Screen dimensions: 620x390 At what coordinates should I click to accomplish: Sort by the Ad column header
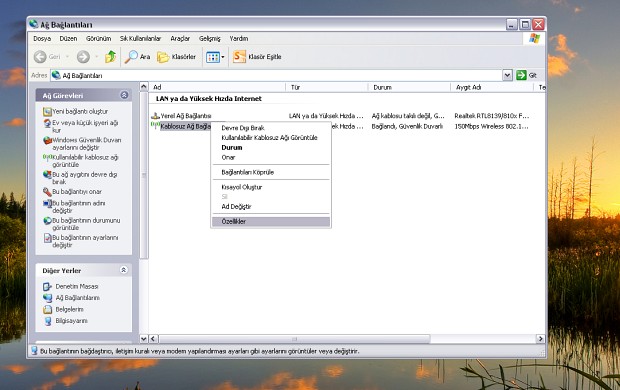coord(217,87)
